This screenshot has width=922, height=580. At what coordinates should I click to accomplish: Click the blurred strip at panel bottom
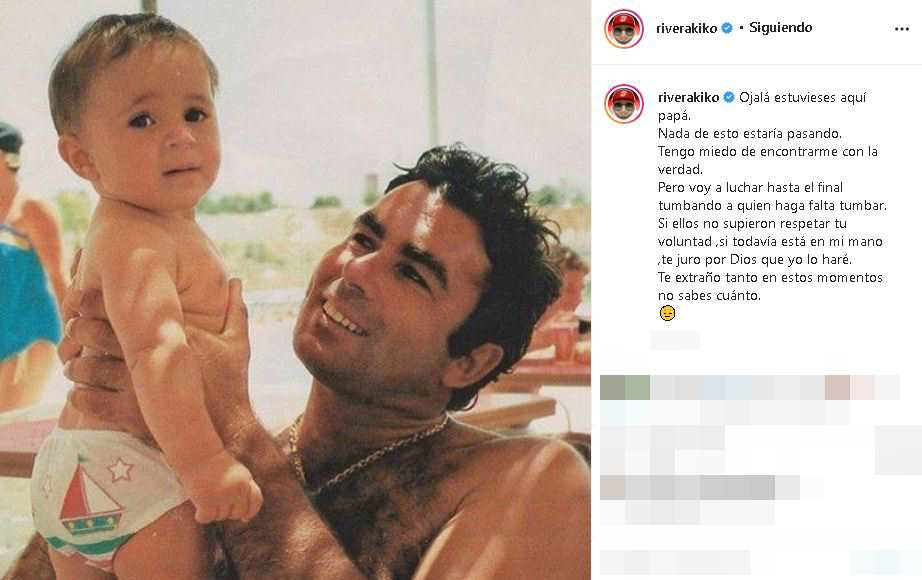(x=675, y=562)
